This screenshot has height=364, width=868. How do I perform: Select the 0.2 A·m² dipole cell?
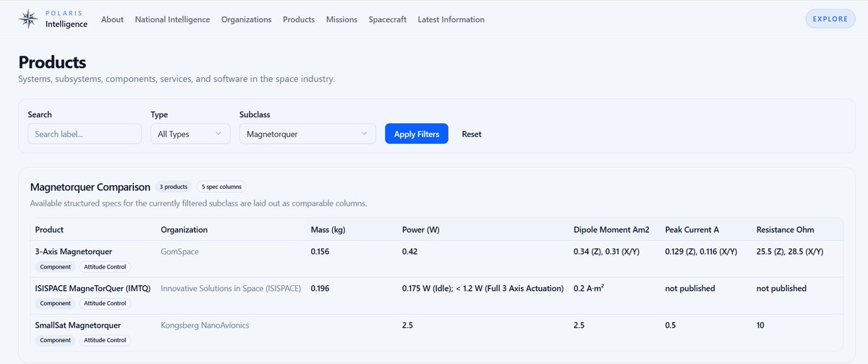[589, 288]
